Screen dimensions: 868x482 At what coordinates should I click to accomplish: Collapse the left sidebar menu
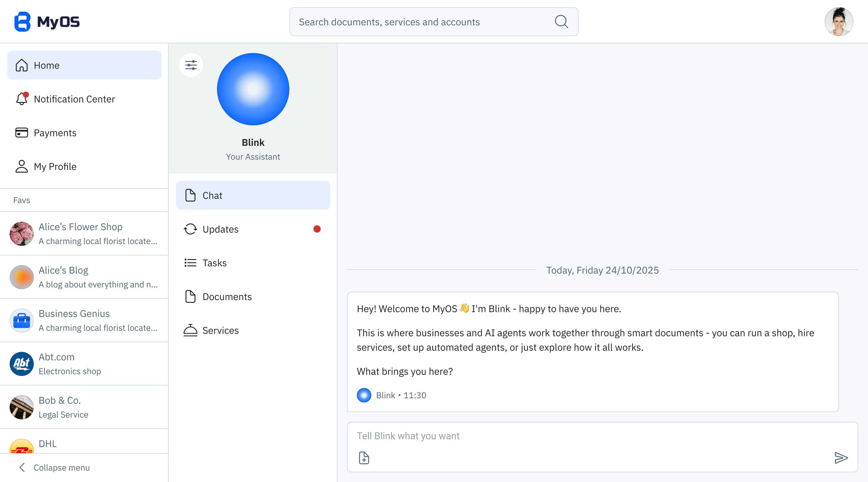click(61, 468)
